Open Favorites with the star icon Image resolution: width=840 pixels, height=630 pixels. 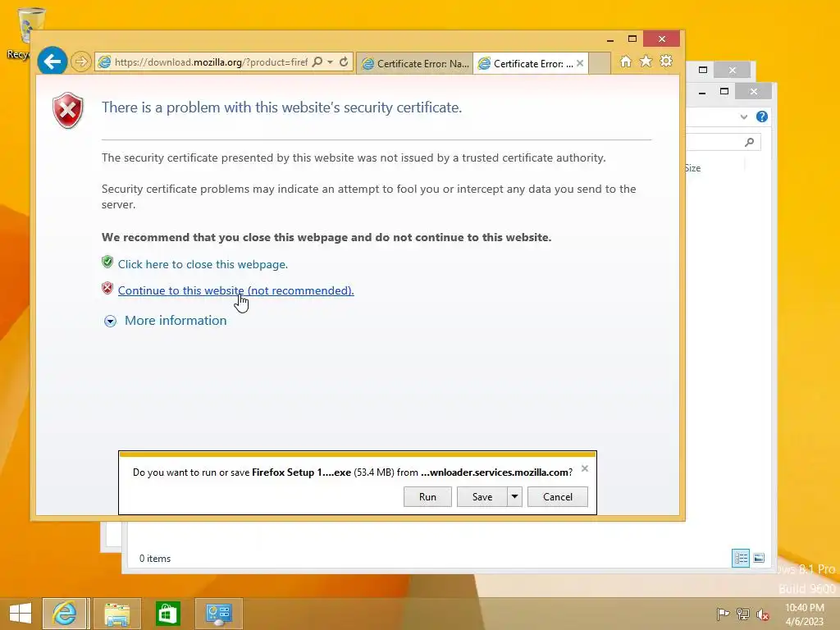646,62
